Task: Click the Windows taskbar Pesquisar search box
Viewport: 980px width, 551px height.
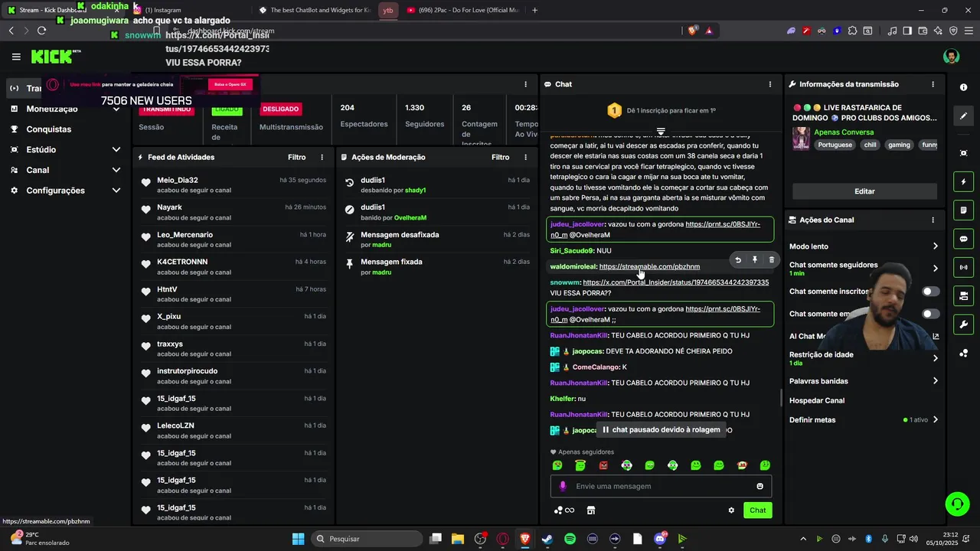Action: [365, 539]
